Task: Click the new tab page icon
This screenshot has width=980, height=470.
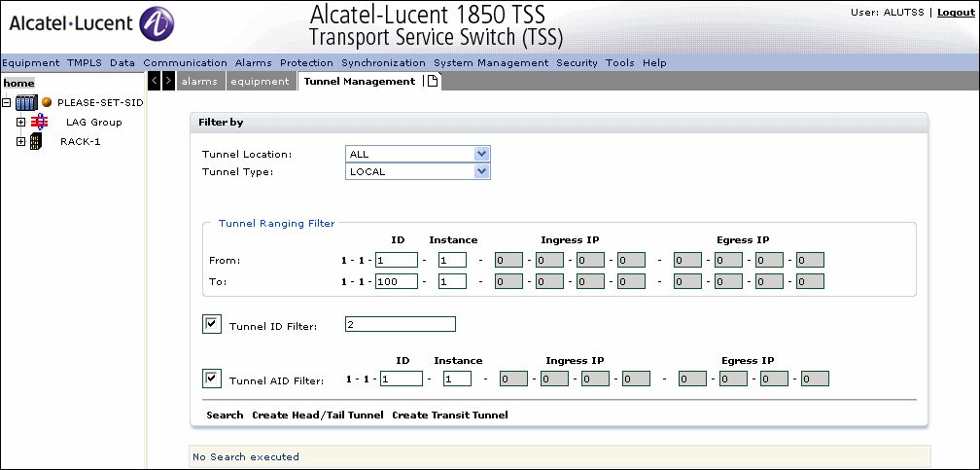Action: (x=433, y=81)
